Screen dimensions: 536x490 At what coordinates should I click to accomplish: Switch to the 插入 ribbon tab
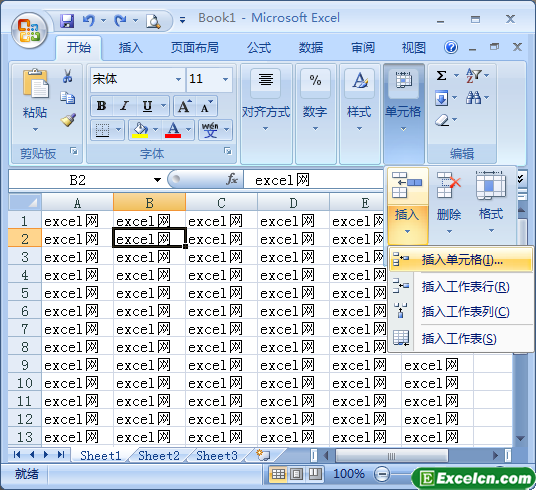click(x=131, y=48)
